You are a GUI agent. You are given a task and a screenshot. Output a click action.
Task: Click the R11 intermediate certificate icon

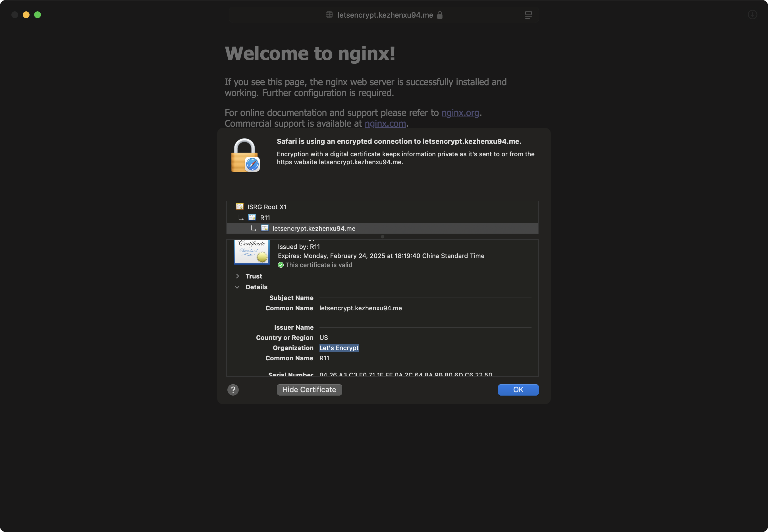[252, 217]
